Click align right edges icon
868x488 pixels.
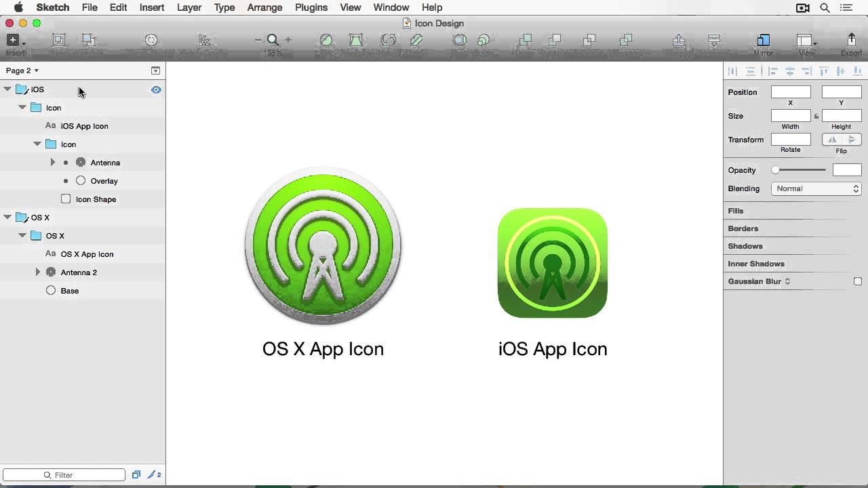tap(806, 70)
